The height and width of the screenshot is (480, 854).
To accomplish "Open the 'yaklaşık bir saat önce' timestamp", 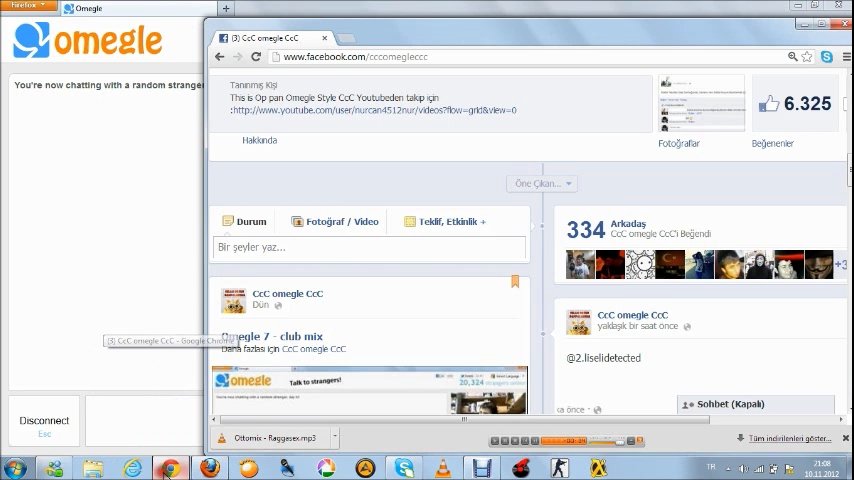I will click(638, 326).
